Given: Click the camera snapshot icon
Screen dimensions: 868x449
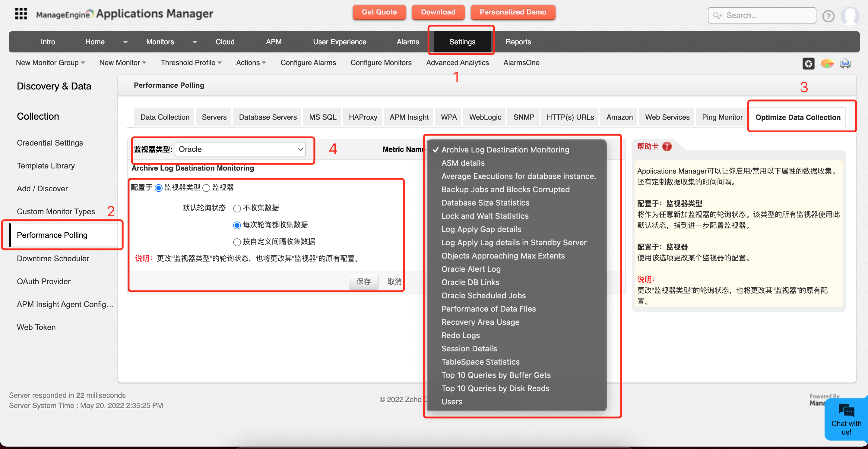Looking at the screenshot, I should (x=808, y=63).
